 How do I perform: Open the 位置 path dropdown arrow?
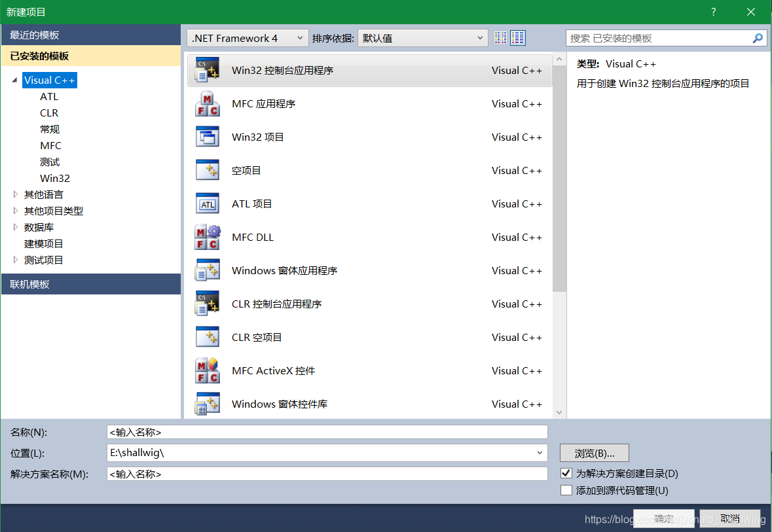tap(540, 453)
